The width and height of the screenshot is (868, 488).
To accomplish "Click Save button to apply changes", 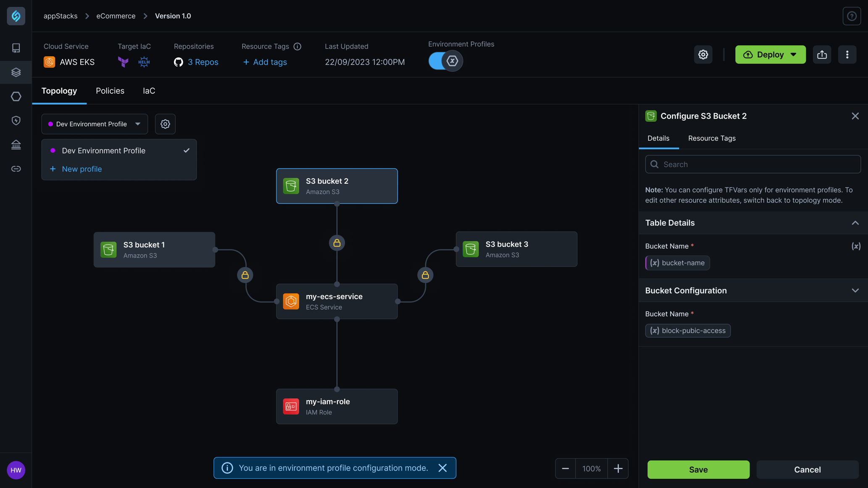I will (x=698, y=470).
